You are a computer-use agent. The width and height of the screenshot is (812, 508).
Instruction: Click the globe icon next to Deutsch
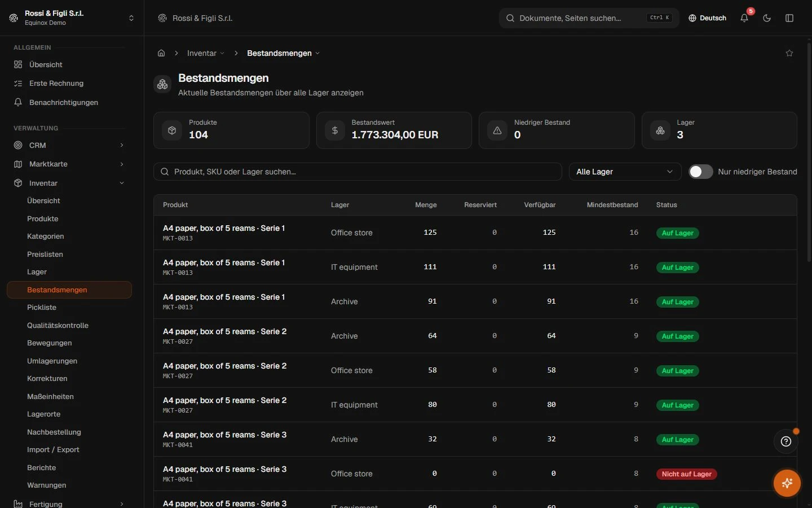(692, 18)
